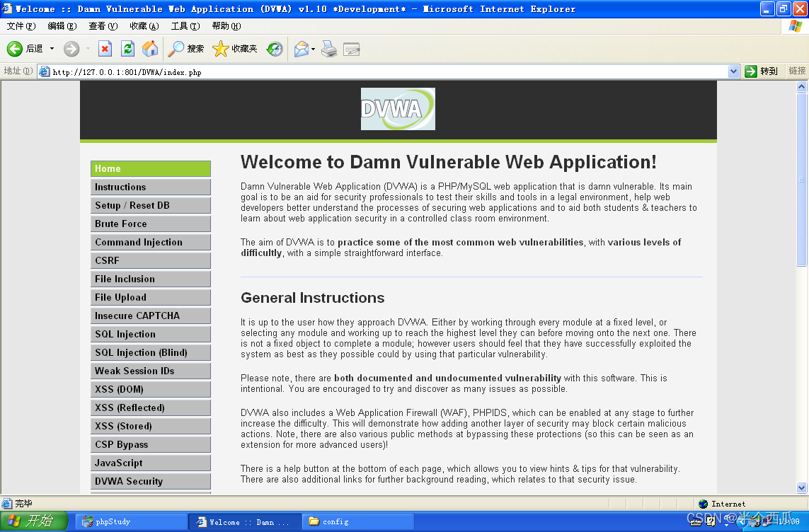
Task: Open the 编辑 (Edit) menu
Action: [x=62, y=25]
